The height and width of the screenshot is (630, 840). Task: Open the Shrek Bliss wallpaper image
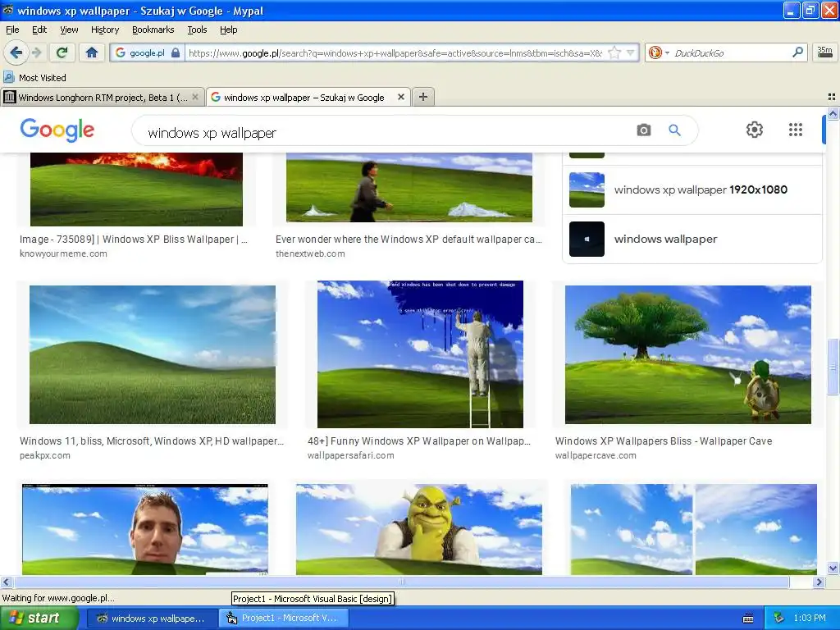click(419, 529)
